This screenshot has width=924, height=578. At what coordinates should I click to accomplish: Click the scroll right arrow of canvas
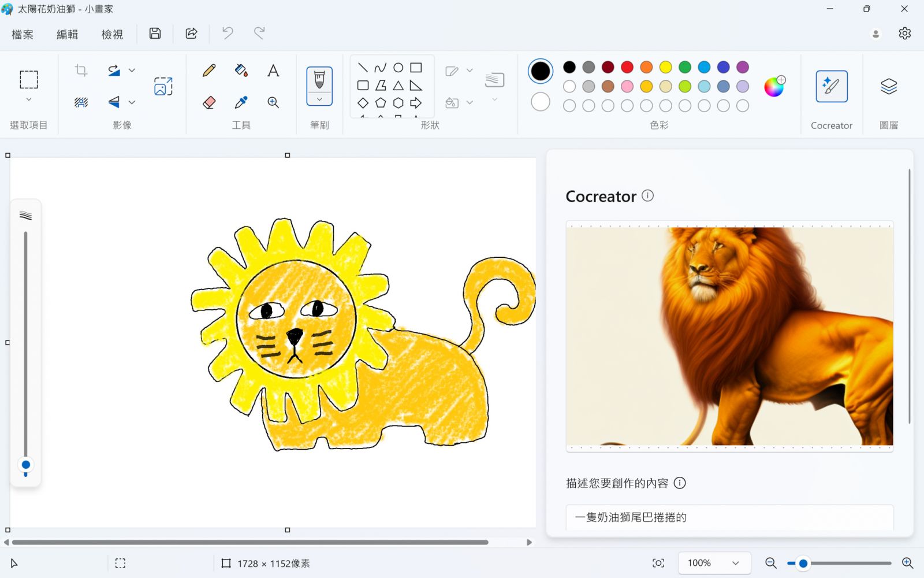pyautogui.click(x=529, y=542)
